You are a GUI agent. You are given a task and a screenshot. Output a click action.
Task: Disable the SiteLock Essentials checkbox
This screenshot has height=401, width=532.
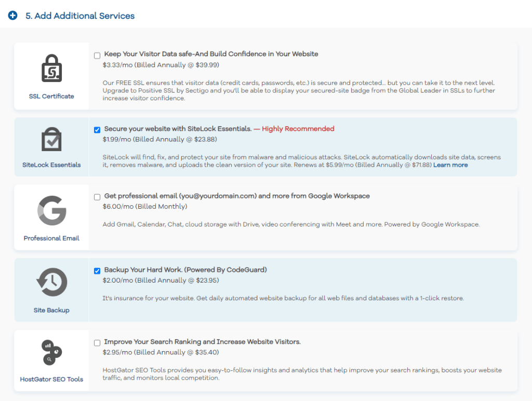pyautogui.click(x=97, y=130)
